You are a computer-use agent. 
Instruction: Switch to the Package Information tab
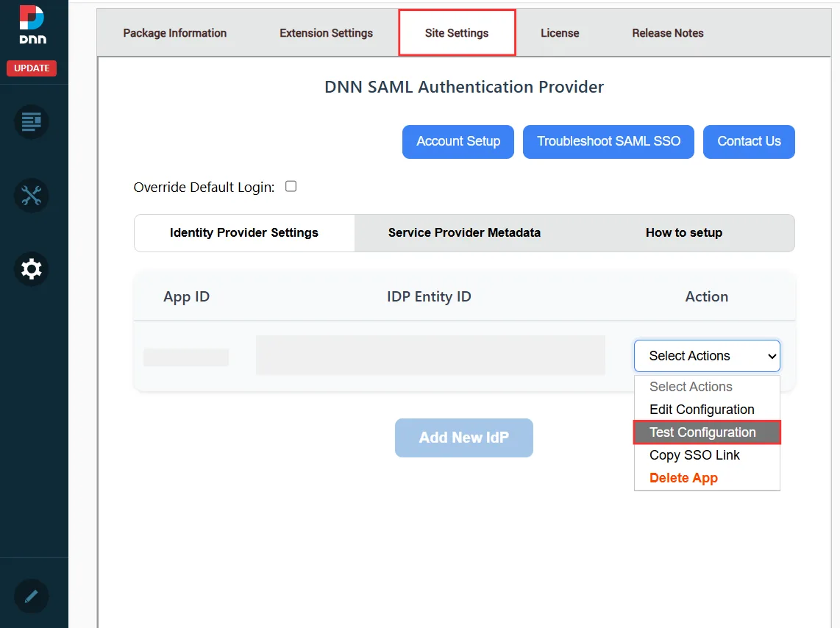(174, 33)
